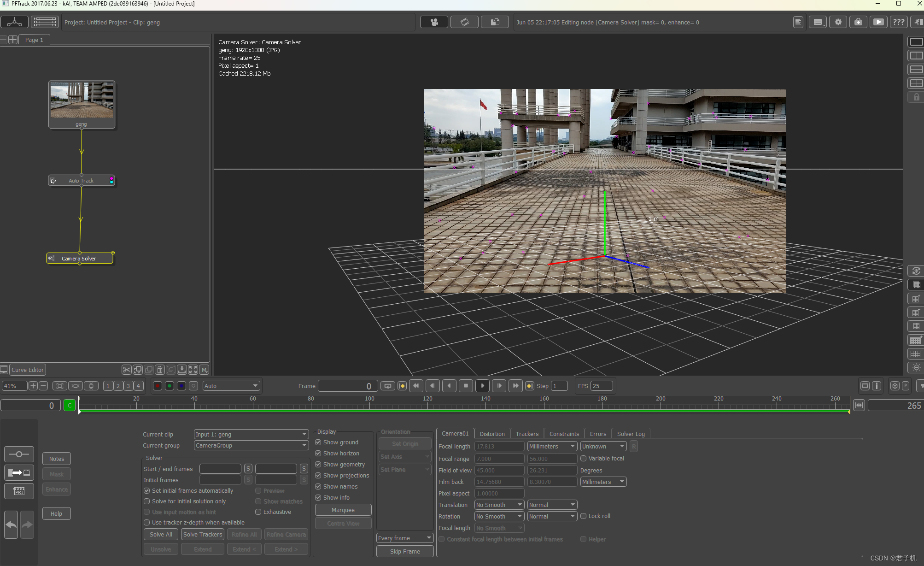Screen dimensions: 924x566
Task: Enable Solve for initial solution only
Action: point(147,501)
